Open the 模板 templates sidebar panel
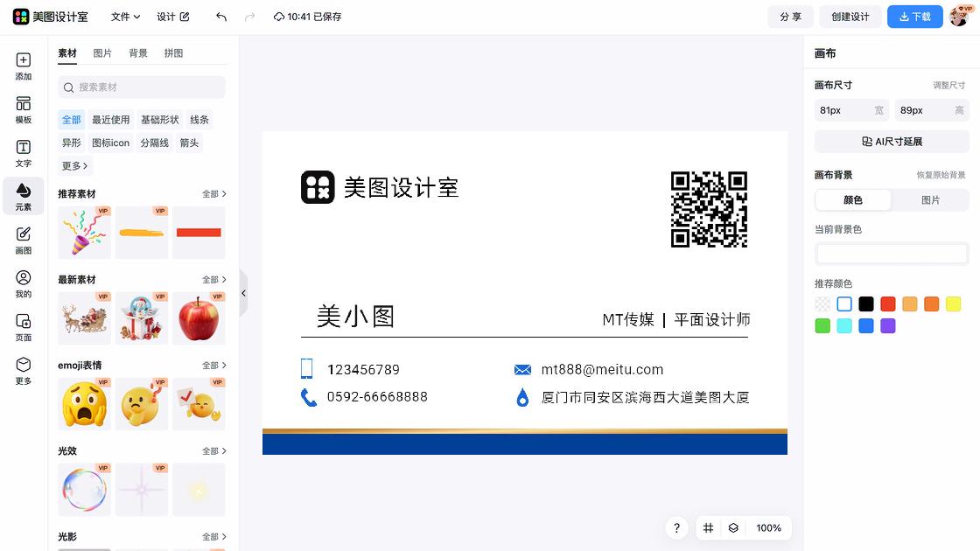Image resolution: width=980 pixels, height=551 pixels. tap(23, 110)
